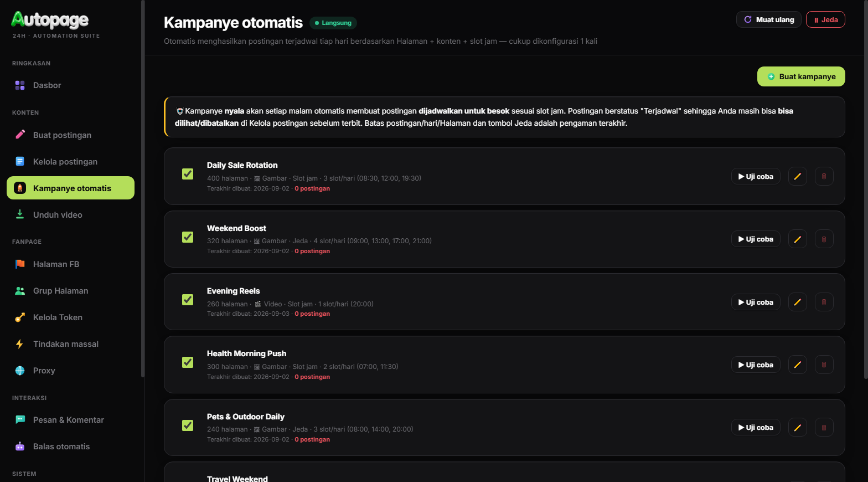
Task: Click the pencil icon beside Buat postingan
Action: click(20, 135)
